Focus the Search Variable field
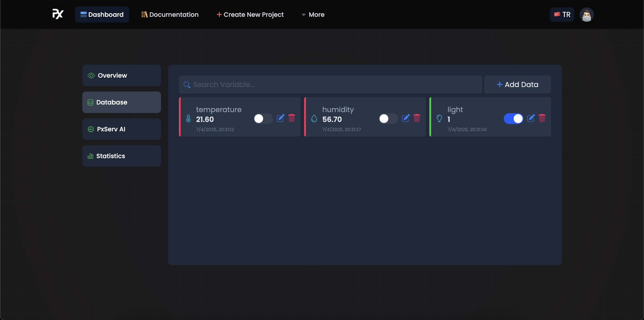Image resolution: width=644 pixels, height=320 pixels. pos(330,85)
